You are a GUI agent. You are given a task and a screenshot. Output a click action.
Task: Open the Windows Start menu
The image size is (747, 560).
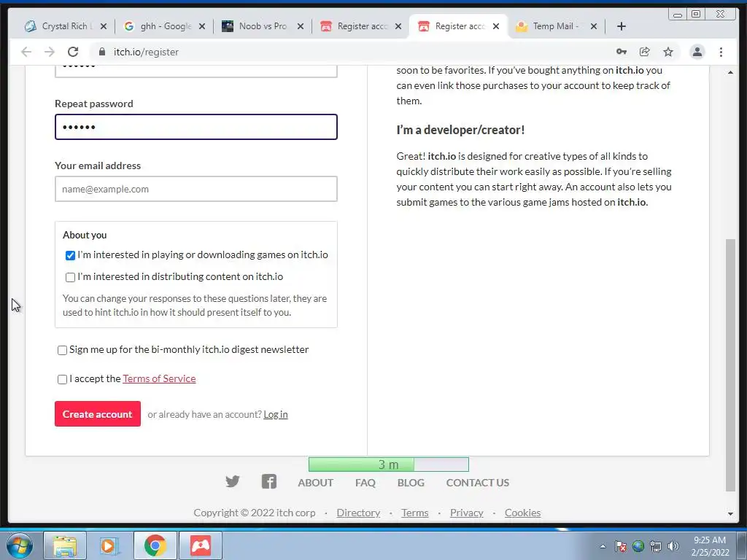click(20, 545)
